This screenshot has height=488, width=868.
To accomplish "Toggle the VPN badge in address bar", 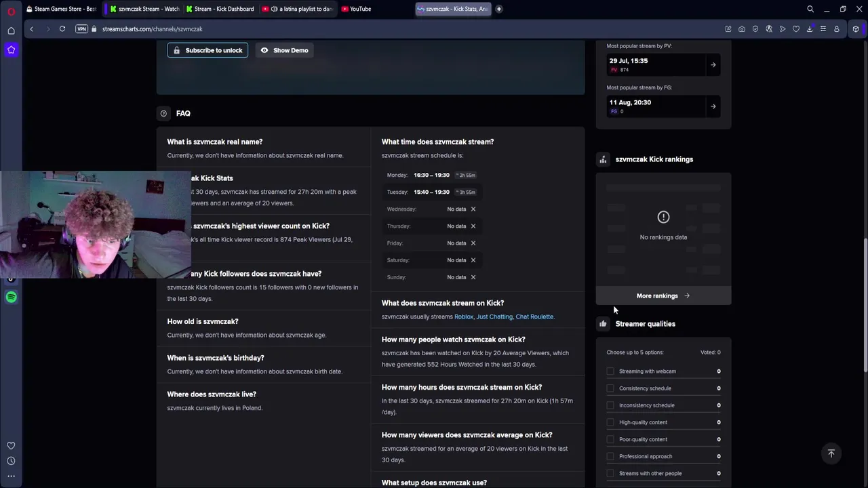I will point(81,29).
